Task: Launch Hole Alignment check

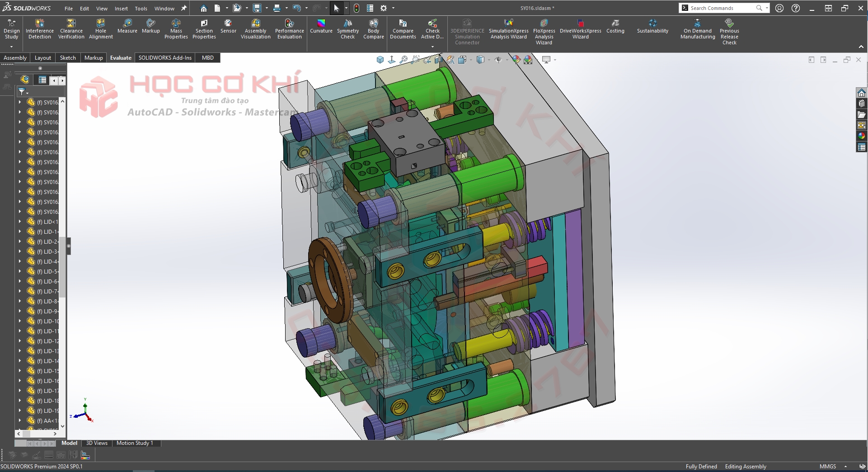Action: click(101, 29)
